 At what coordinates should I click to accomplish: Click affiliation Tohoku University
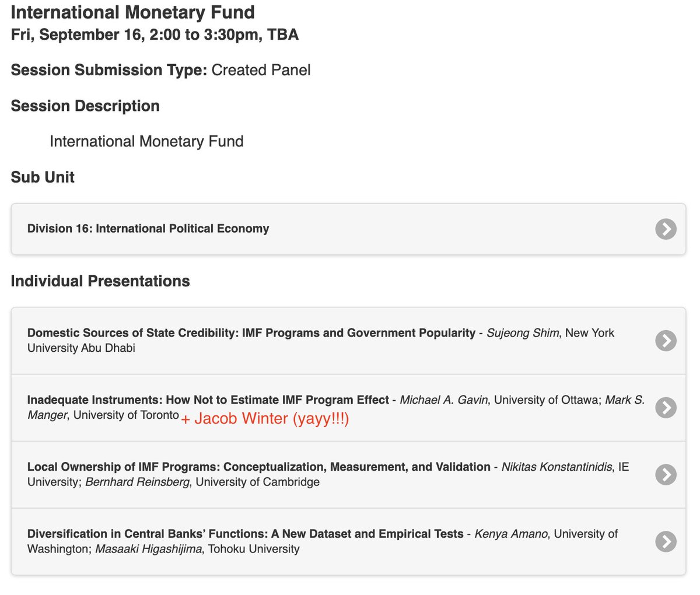point(254,549)
